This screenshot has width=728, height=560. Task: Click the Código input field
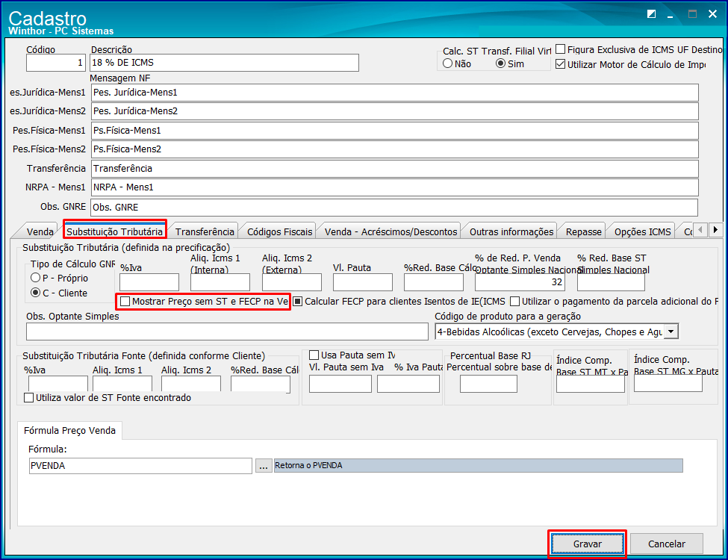[56, 63]
